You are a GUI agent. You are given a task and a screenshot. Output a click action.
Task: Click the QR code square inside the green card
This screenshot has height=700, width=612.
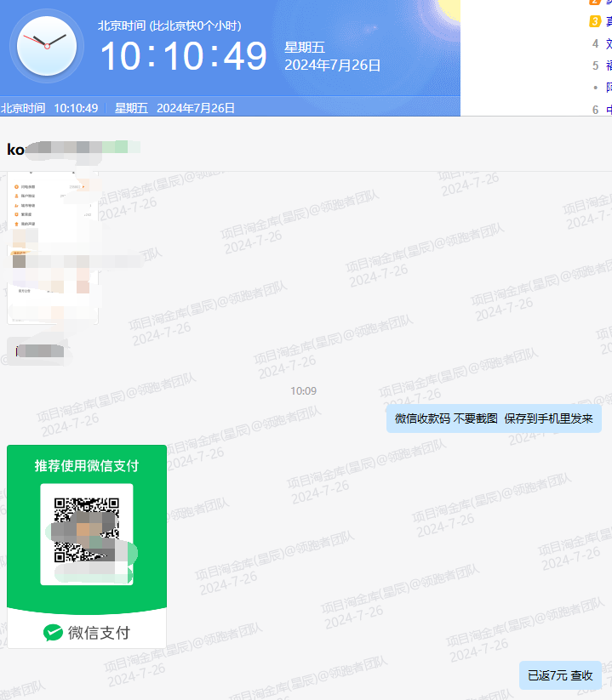pyautogui.click(x=87, y=533)
